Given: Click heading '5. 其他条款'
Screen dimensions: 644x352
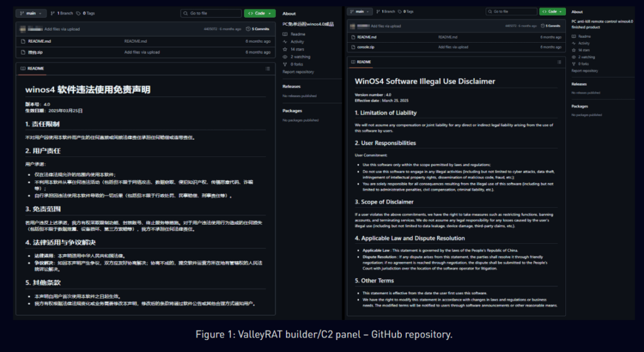Looking at the screenshot, I should [43, 283].
